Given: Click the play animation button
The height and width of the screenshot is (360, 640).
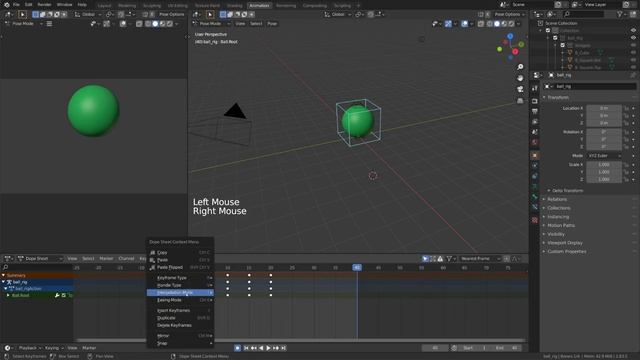Looking at the screenshot, I should [x=268, y=348].
